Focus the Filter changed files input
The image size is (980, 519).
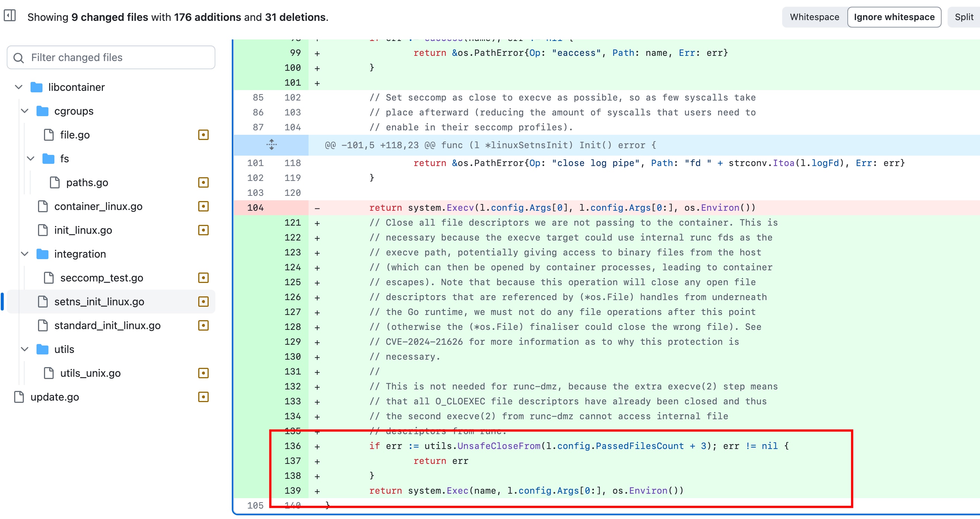coord(111,57)
